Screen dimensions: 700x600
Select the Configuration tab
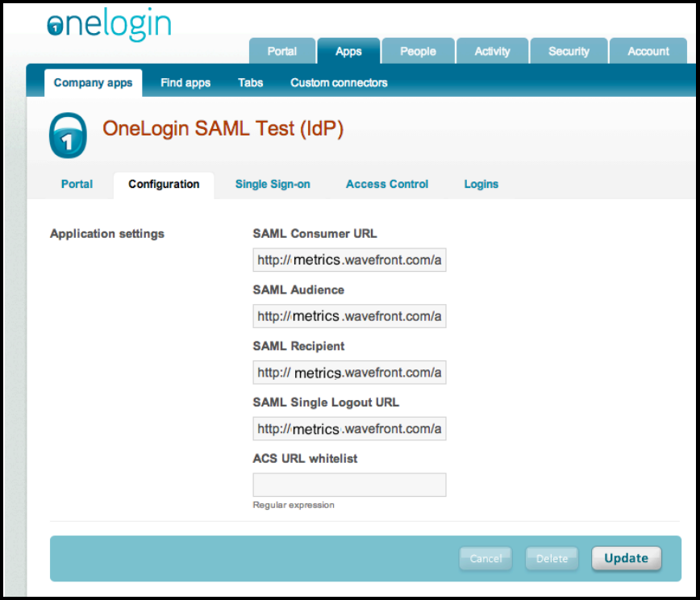164,184
